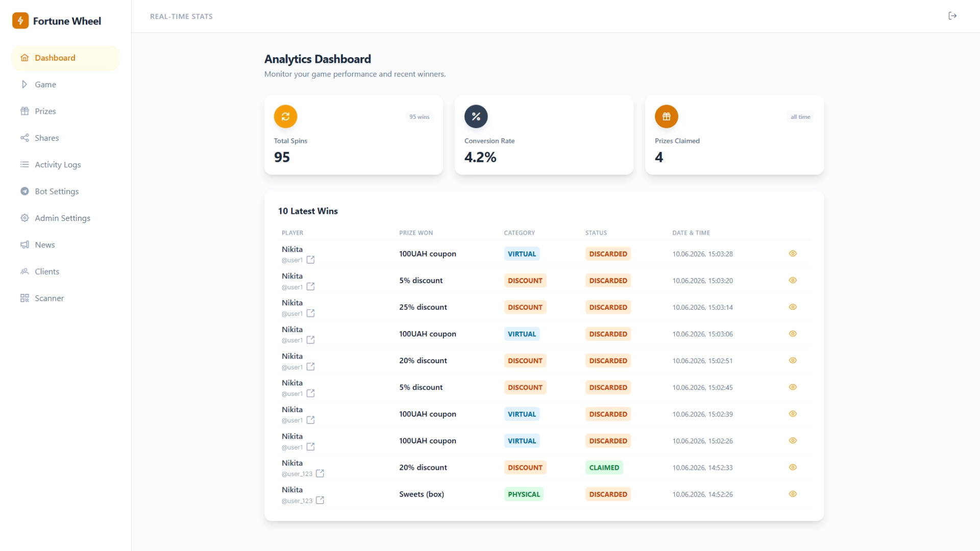Click DISCARDED badge in 14:52:26 row
The width and height of the screenshot is (980, 551).
pos(608,494)
